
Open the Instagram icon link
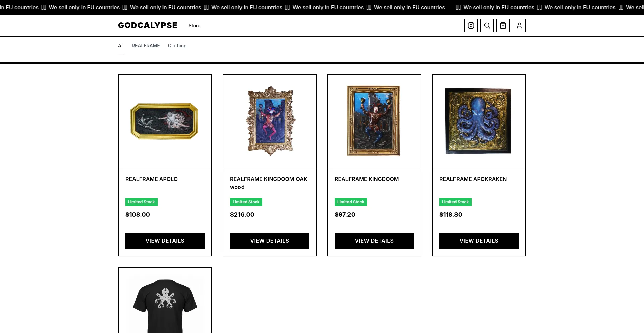471,25
